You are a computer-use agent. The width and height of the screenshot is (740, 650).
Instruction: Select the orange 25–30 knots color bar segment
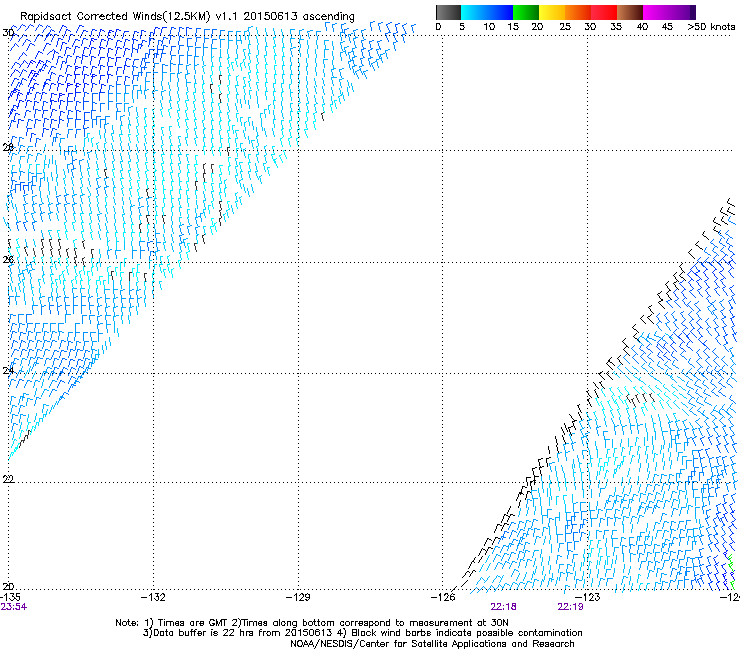[578, 12]
